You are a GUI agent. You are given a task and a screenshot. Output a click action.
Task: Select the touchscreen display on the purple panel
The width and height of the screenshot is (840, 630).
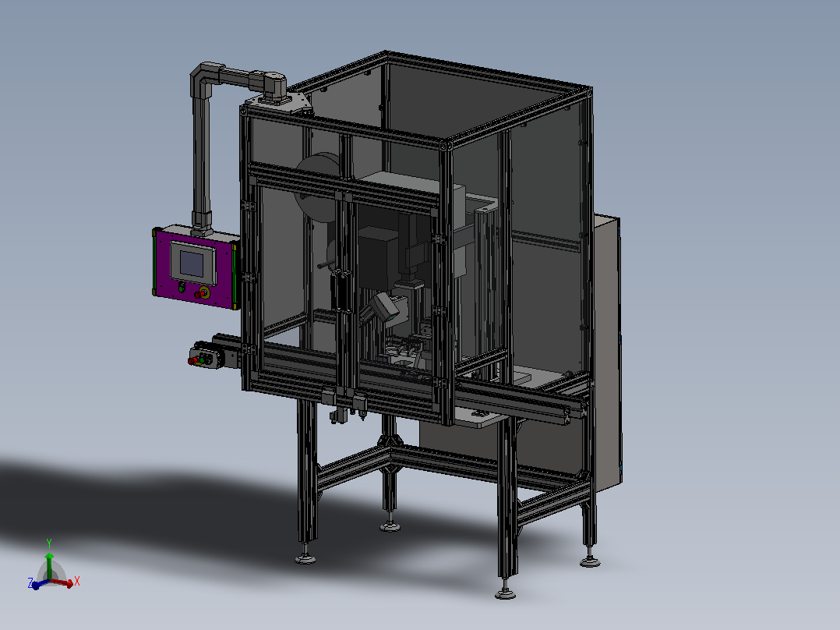coord(193,263)
